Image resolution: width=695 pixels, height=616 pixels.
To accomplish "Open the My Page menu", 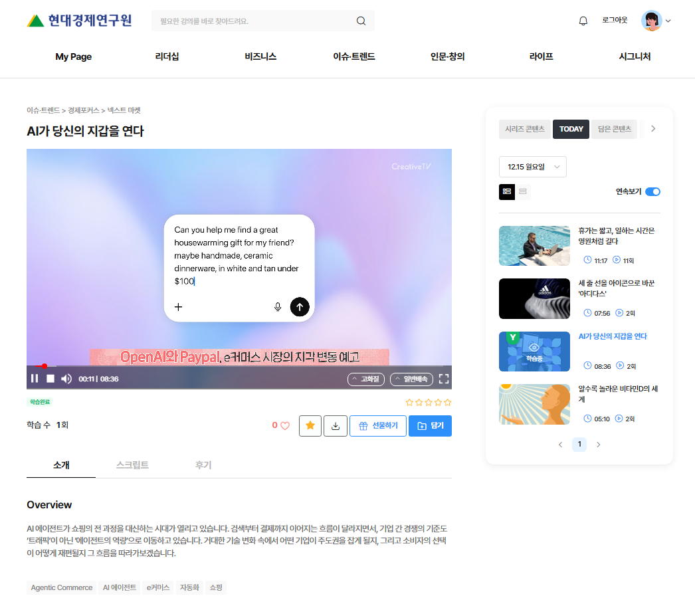I will [74, 56].
